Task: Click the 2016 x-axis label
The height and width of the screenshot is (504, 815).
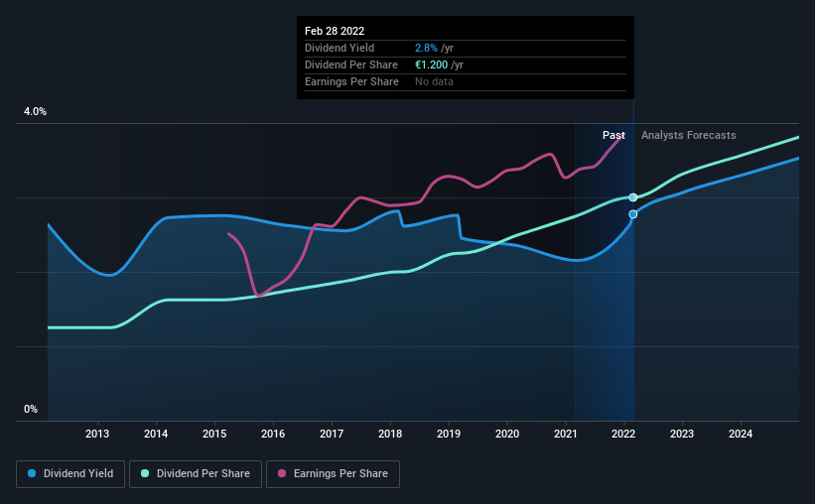Action: [x=273, y=434]
